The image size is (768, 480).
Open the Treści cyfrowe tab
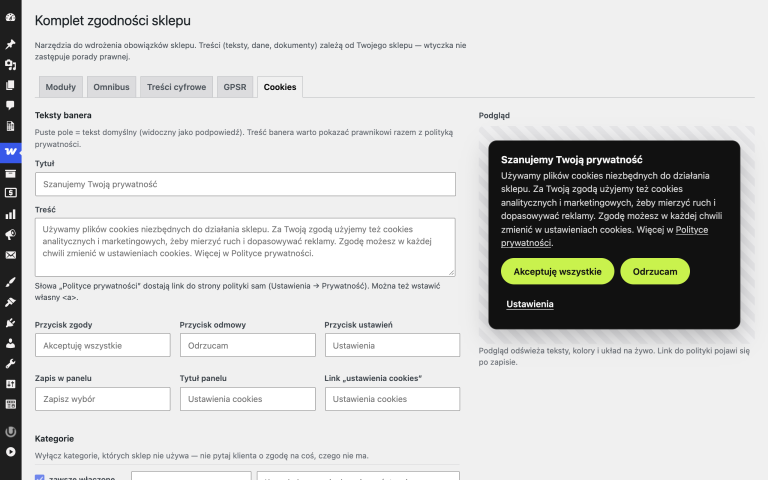point(176,87)
